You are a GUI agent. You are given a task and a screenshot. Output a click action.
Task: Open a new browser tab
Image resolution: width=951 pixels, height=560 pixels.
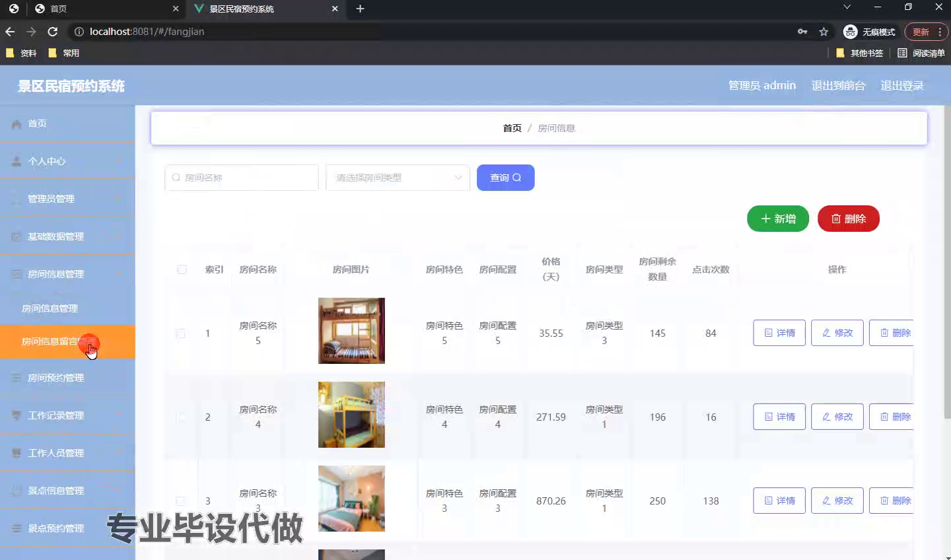click(360, 9)
